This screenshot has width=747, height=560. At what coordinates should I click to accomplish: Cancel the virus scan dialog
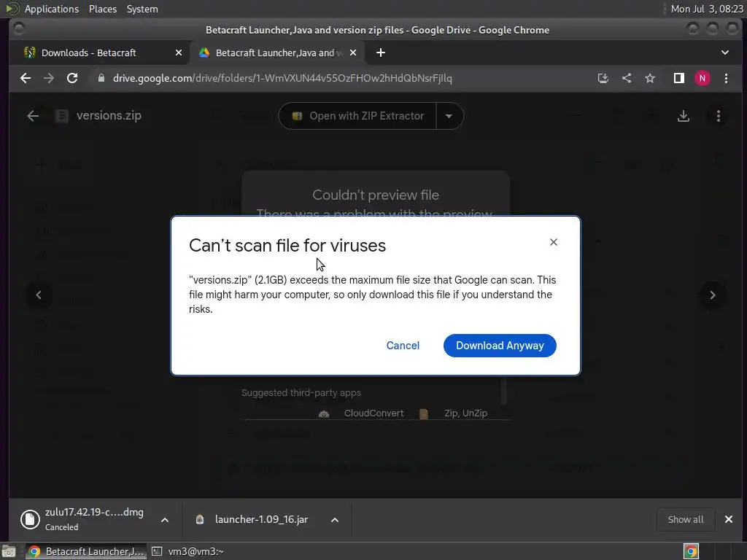[403, 346]
